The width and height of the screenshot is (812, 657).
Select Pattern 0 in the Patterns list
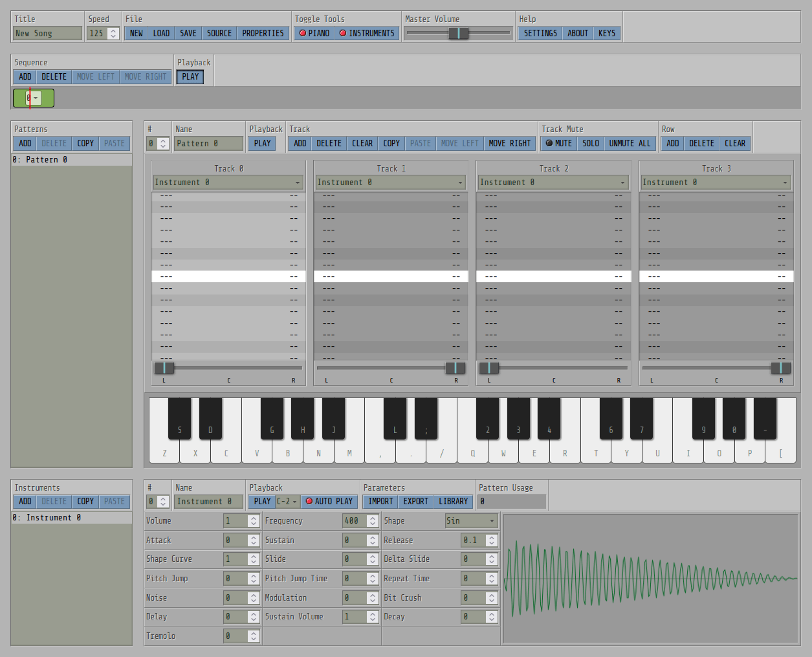[71, 159]
